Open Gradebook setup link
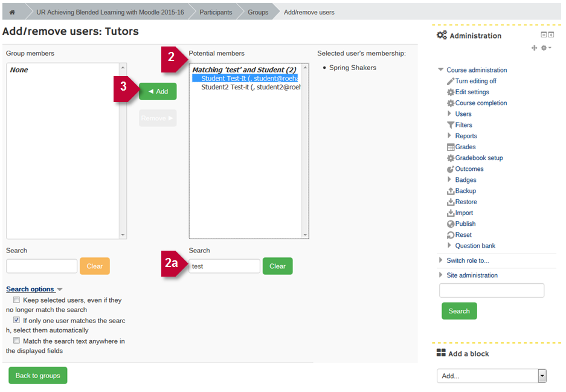Screen dimensions: 566x392 click(479, 158)
